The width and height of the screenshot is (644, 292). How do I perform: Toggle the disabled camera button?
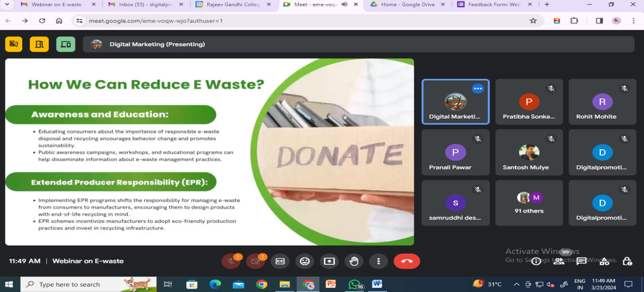(255, 261)
